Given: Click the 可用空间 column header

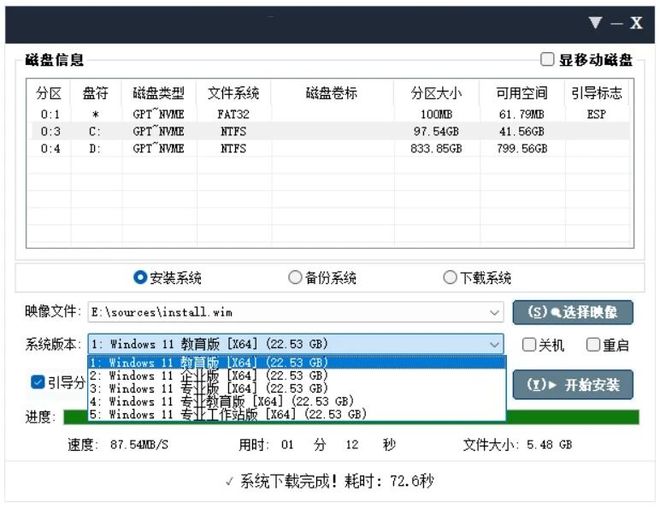Looking at the screenshot, I should [x=522, y=93].
